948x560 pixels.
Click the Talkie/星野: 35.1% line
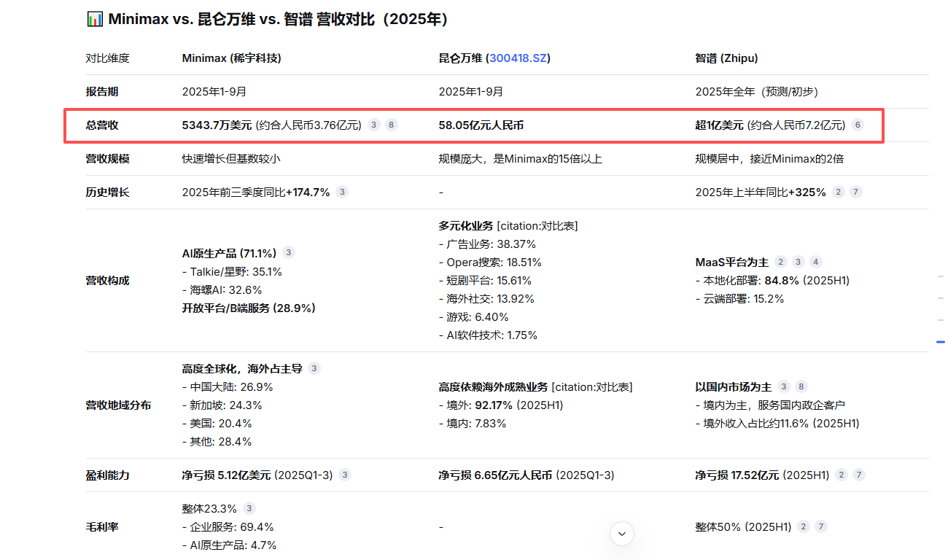tap(232, 271)
